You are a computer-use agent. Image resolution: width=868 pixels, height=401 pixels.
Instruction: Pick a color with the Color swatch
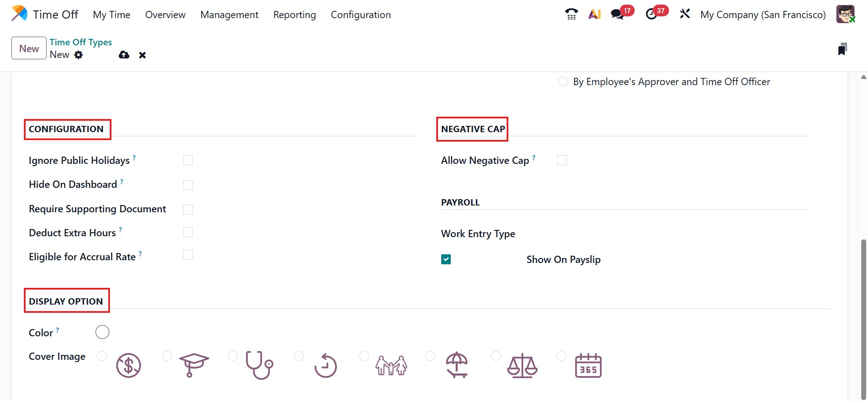[103, 332]
